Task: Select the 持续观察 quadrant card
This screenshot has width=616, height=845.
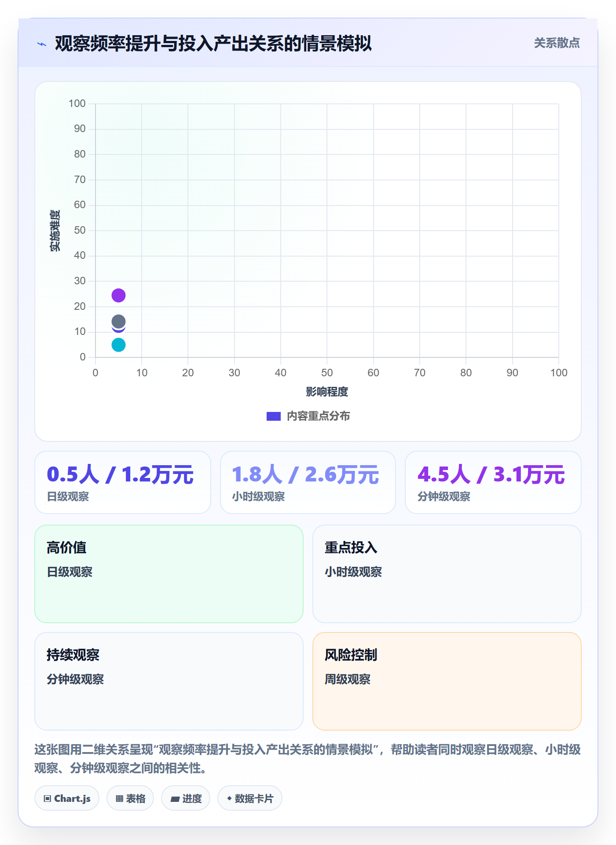Action: point(169,681)
